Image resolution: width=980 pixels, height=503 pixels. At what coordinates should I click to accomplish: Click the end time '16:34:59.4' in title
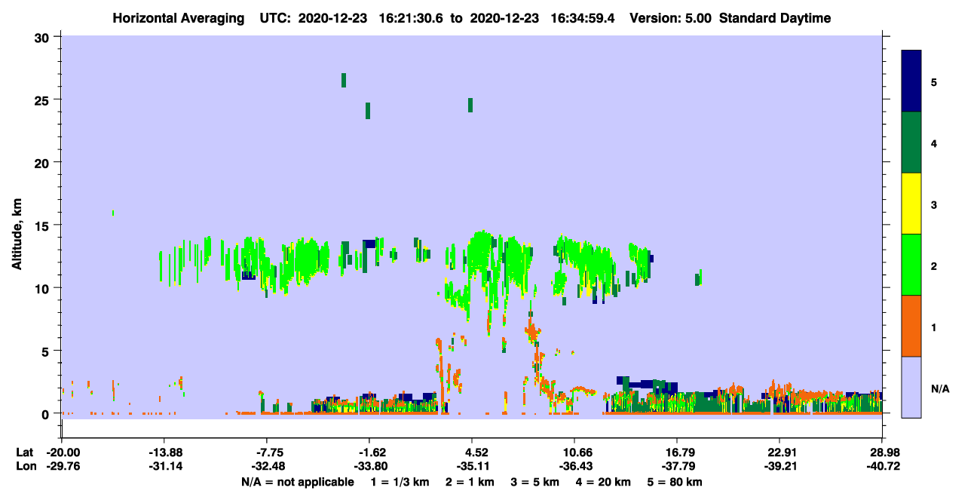(582, 18)
